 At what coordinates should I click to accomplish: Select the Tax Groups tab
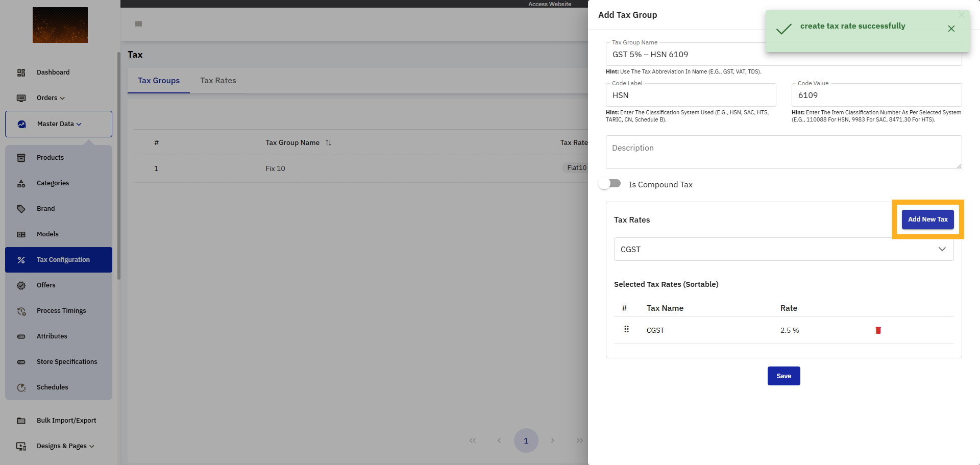coord(159,81)
